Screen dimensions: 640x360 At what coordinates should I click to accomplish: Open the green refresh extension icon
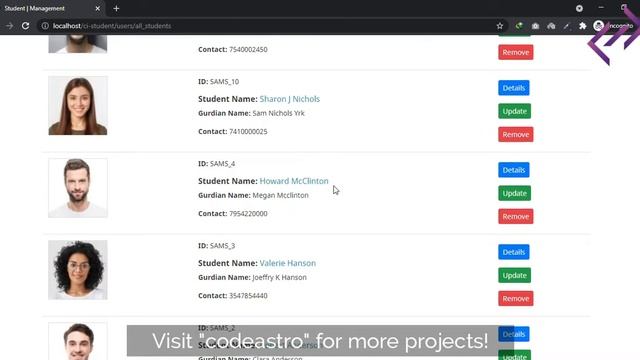point(519,26)
